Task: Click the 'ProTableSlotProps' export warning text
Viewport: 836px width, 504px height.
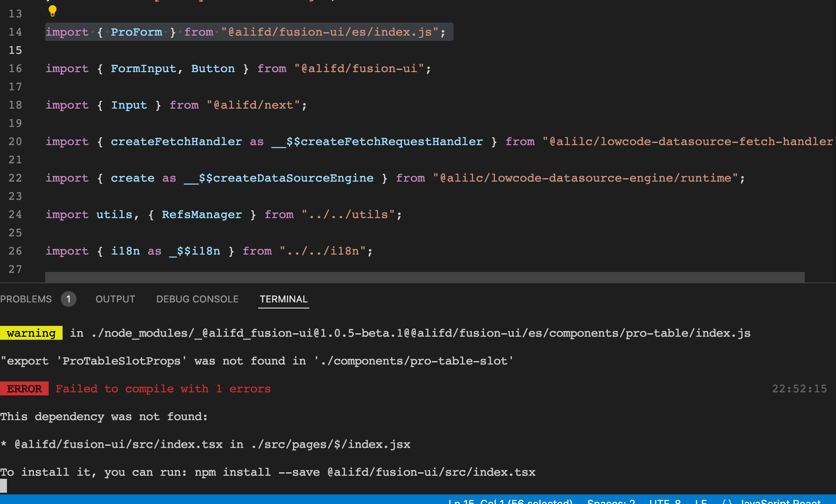Action: pos(257,361)
